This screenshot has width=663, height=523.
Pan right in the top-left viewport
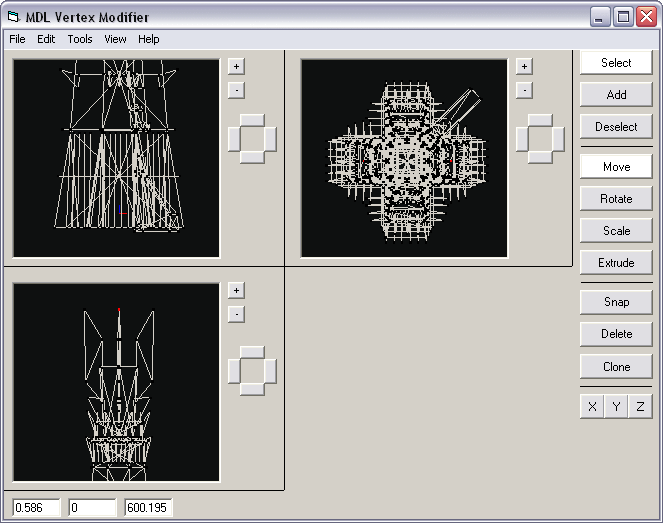click(x=270, y=139)
